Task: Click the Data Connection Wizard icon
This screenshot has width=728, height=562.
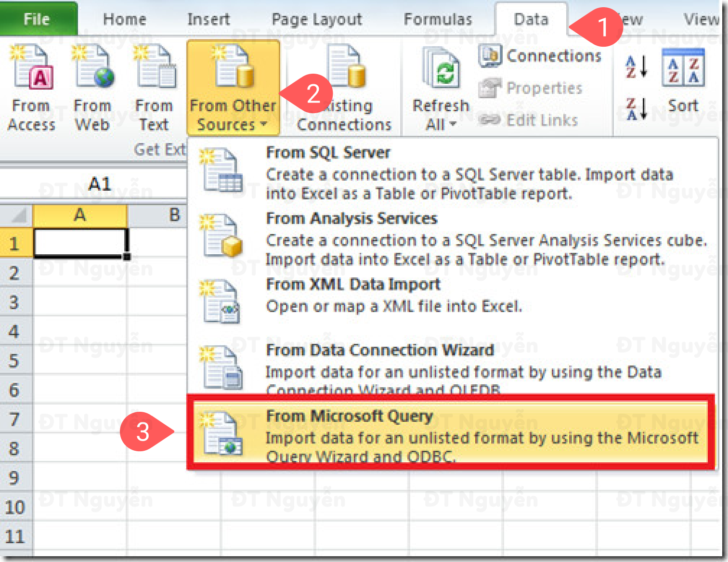Action: pyautogui.click(x=221, y=367)
